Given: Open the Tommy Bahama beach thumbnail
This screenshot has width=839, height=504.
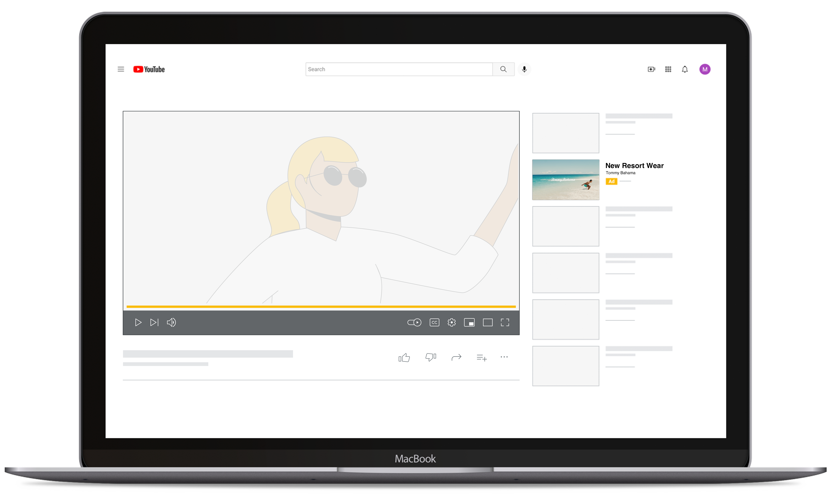Looking at the screenshot, I should [566, 180].
